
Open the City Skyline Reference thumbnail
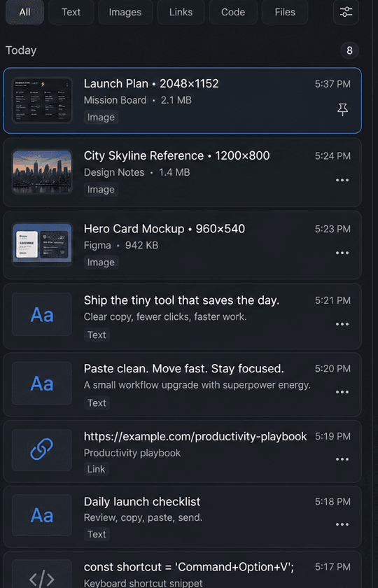click(x=41, y=171)
